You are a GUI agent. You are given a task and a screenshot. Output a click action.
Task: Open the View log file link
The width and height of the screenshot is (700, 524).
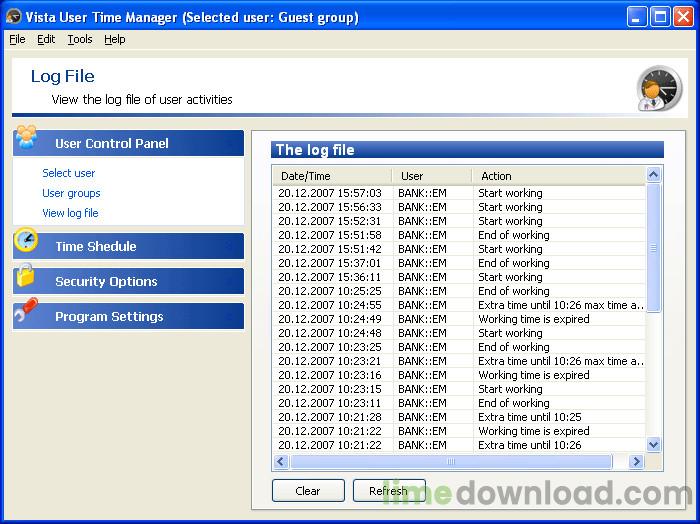(x=70, y=213)
